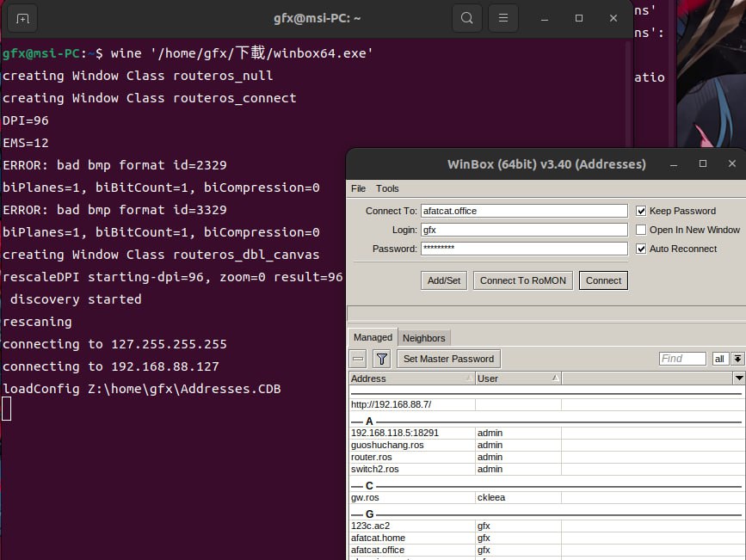The height and width of the screenshot is (560, 746).
Task: Disable the Auto Reconnect checkbox
Action: pos(641,249)
